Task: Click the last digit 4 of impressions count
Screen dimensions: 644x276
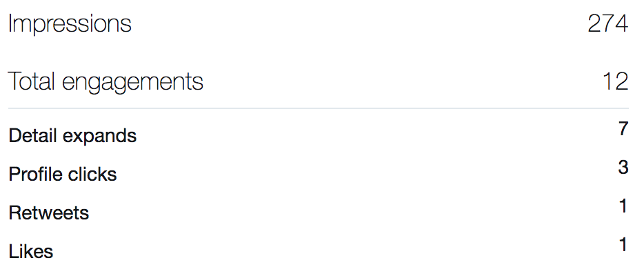Action: point(622,24)
